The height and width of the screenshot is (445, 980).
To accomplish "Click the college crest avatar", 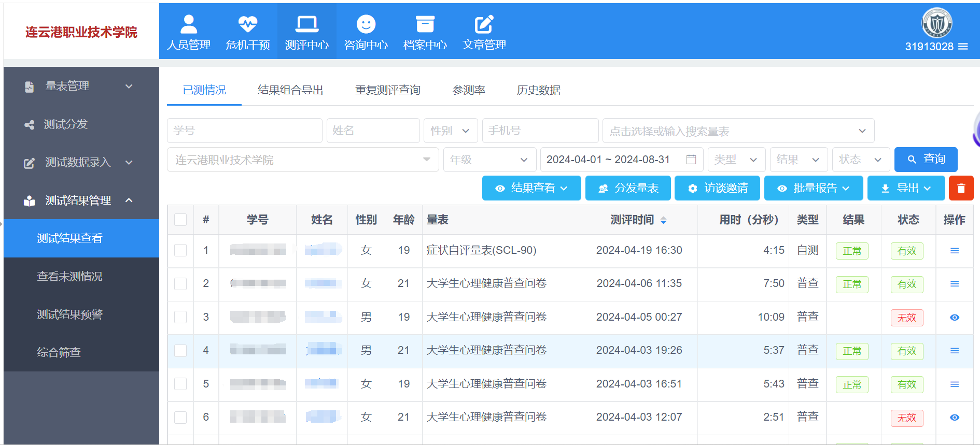I will point(936,23).
